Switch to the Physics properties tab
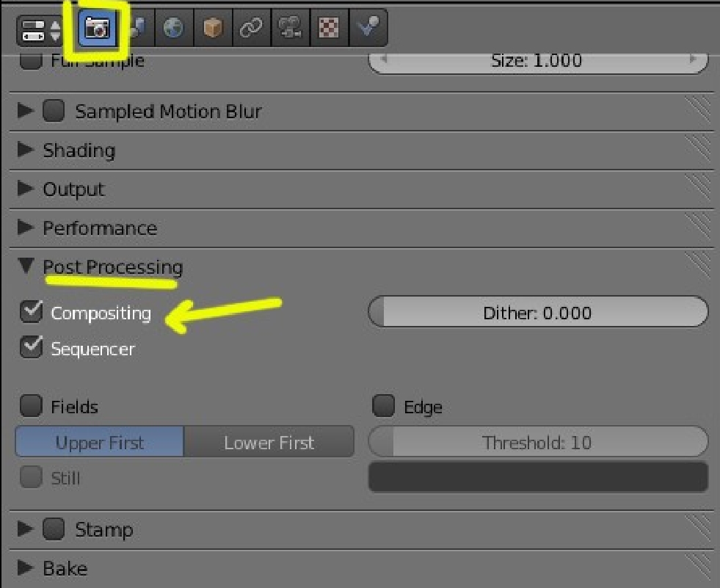 [366, 29]
